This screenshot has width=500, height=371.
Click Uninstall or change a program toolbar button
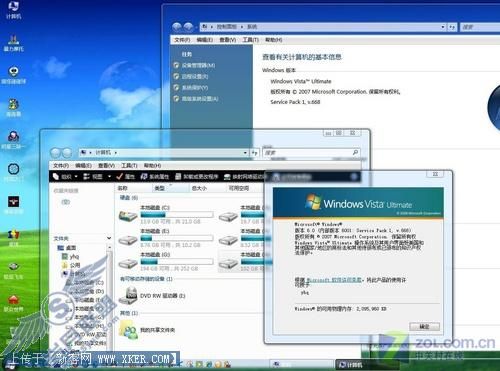(x=197, y=176)
